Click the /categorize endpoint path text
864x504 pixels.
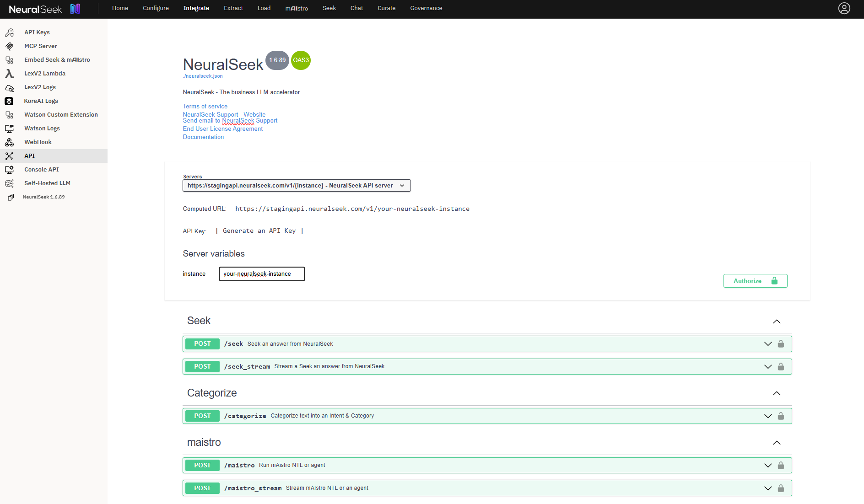245,416
